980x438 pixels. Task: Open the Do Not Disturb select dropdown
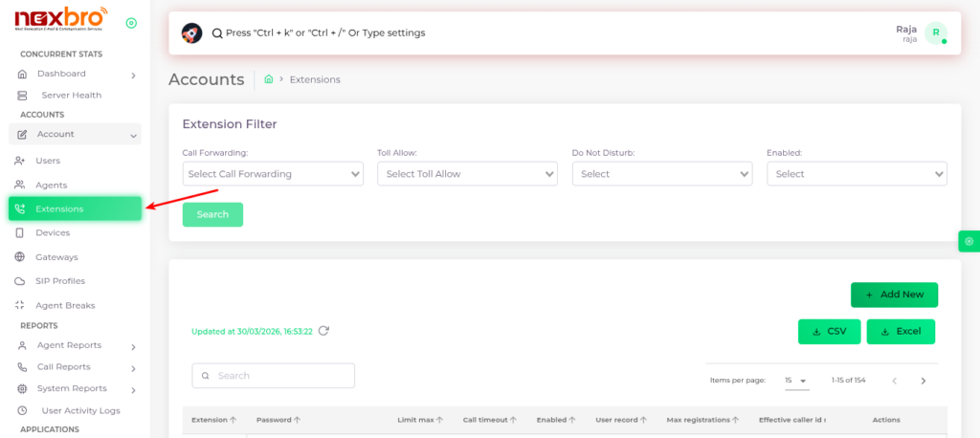[662, 174]
